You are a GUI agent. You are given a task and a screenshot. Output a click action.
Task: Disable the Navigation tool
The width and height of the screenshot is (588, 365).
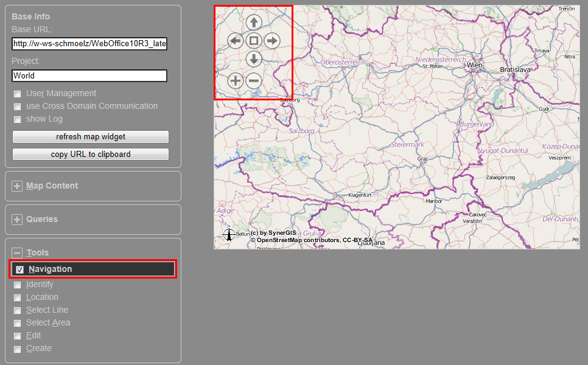(19, 268)
